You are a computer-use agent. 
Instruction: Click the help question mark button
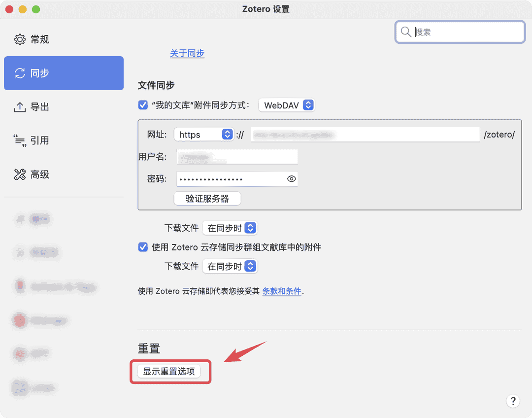513,401
